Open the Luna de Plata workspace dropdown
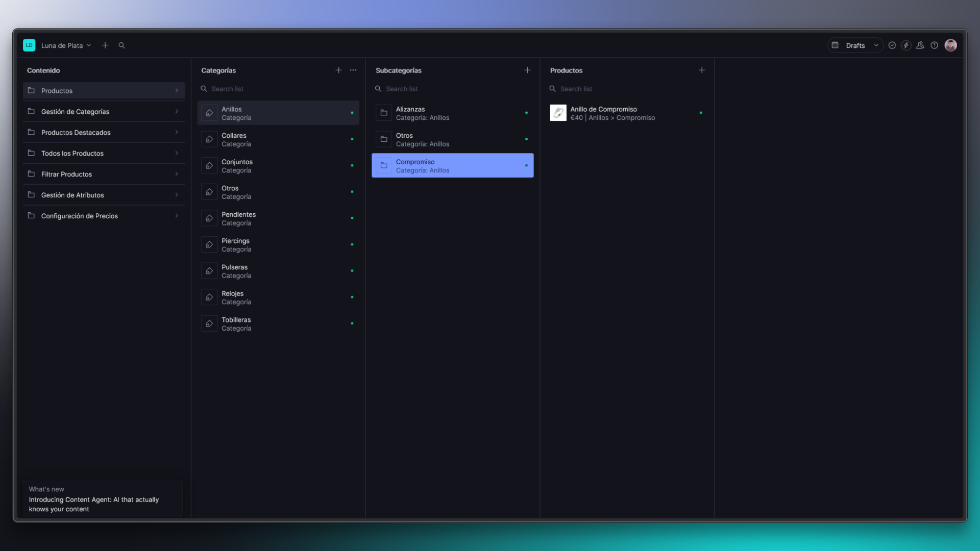 point(65,45)
